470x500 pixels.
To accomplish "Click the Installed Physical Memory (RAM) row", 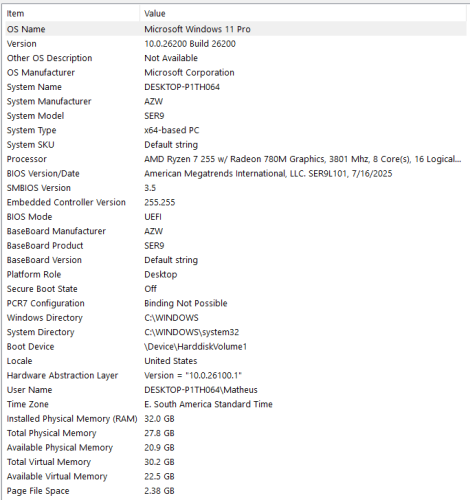I will click(236, 419).
